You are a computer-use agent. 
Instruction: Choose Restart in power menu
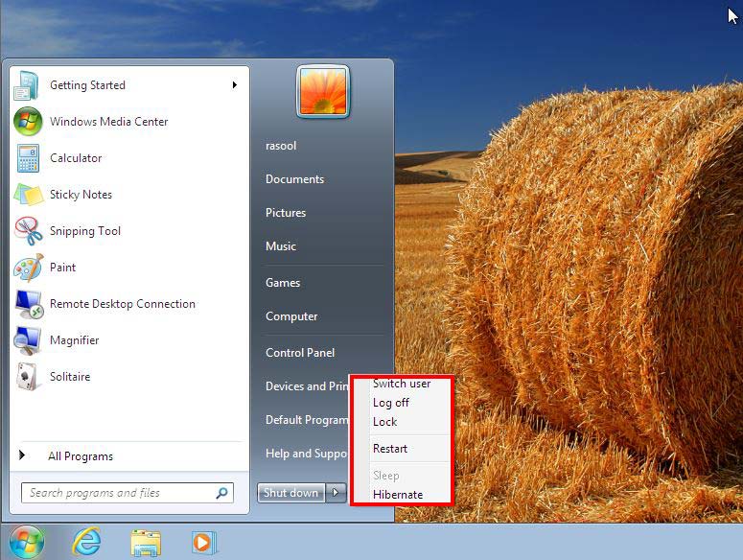click(x=390, y=449)
